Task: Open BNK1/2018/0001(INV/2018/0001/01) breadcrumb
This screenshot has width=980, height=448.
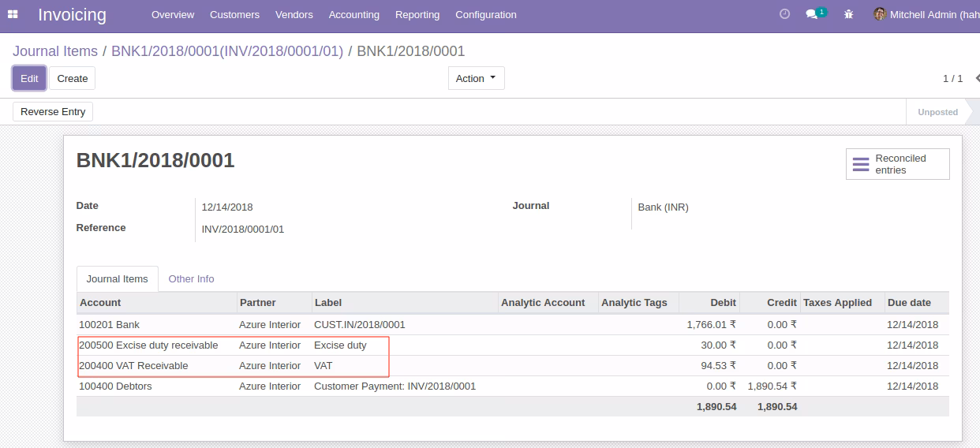Action: point(227,51)
